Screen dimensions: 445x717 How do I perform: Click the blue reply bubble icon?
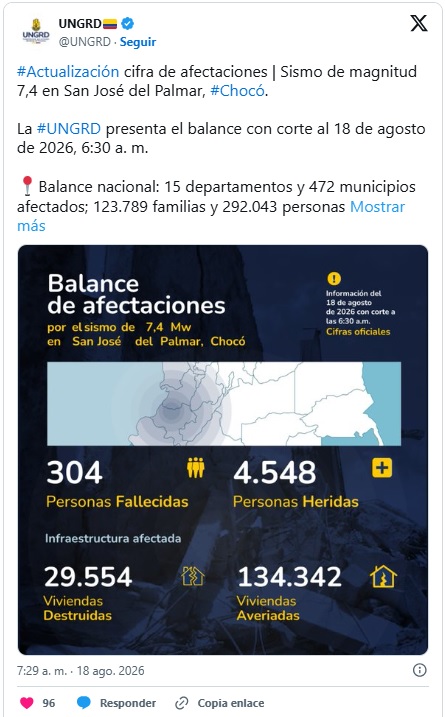[x=84, y=703]
